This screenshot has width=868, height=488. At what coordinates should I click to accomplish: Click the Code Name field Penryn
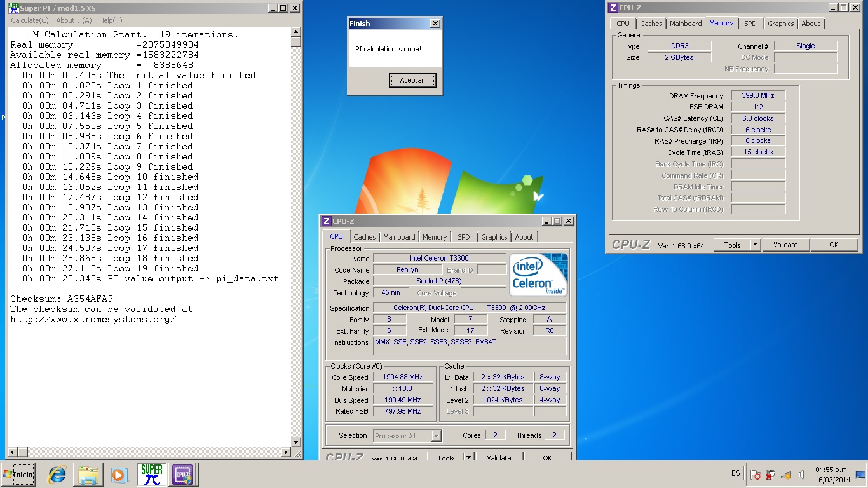[407, 269]
